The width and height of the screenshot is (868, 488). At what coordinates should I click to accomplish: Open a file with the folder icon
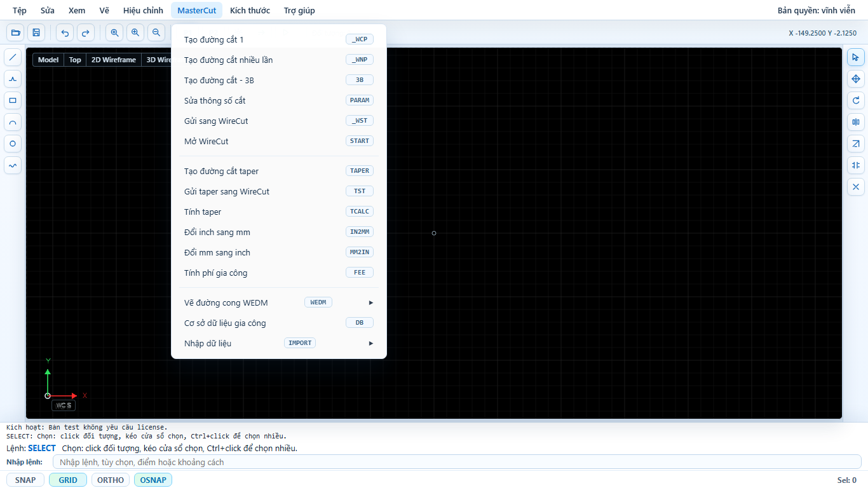click(x=16, y=32)
